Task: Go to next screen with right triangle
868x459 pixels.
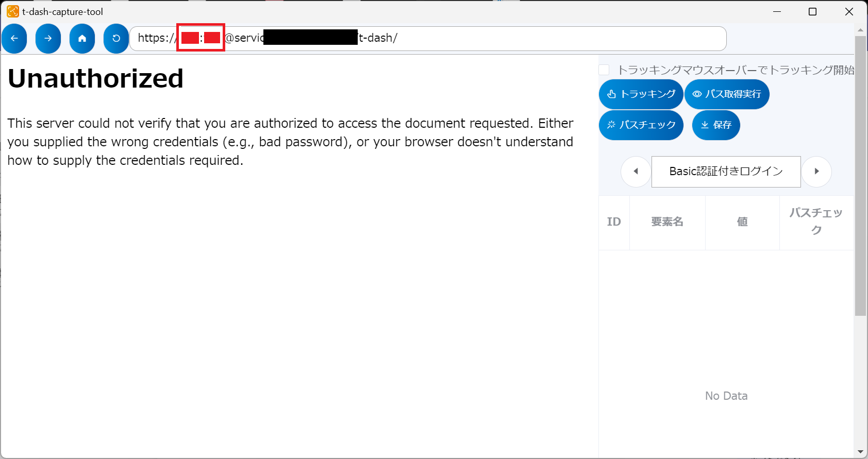Action: [816, 172]
